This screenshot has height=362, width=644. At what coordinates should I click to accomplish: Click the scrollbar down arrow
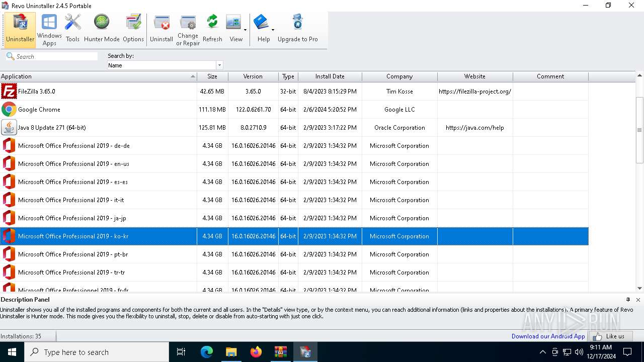(x=639, y=288)
